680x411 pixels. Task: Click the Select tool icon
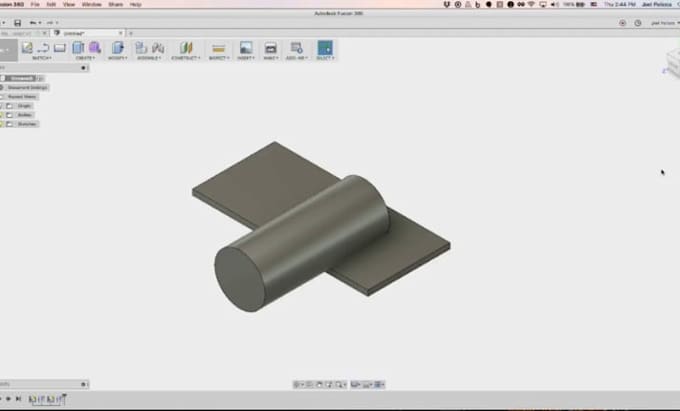pos(325,48)
